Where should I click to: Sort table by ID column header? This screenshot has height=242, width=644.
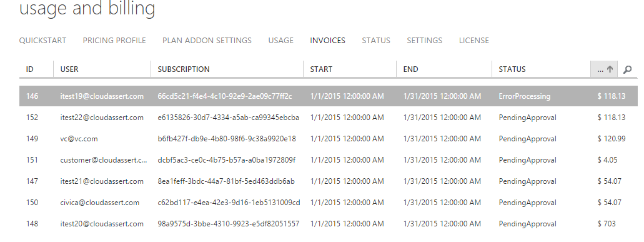click(36, 69)
